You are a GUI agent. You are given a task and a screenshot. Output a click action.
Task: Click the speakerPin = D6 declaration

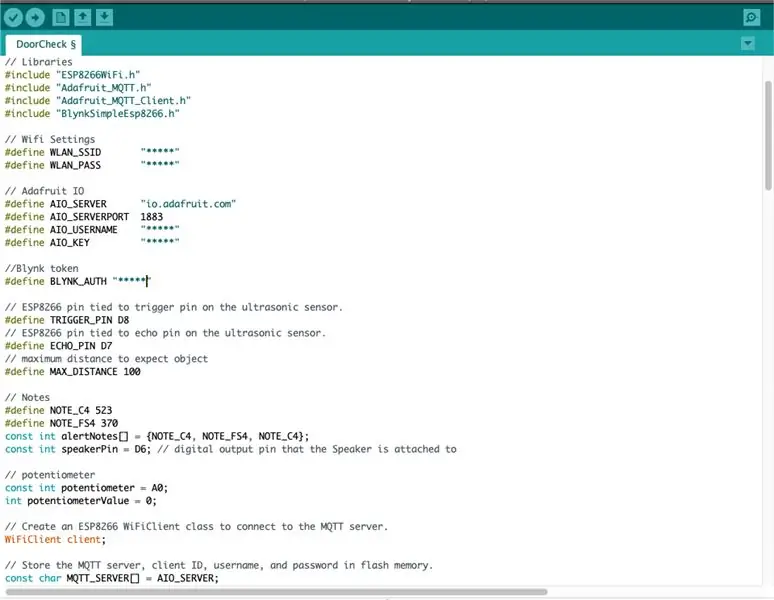(x=78, y=449)
